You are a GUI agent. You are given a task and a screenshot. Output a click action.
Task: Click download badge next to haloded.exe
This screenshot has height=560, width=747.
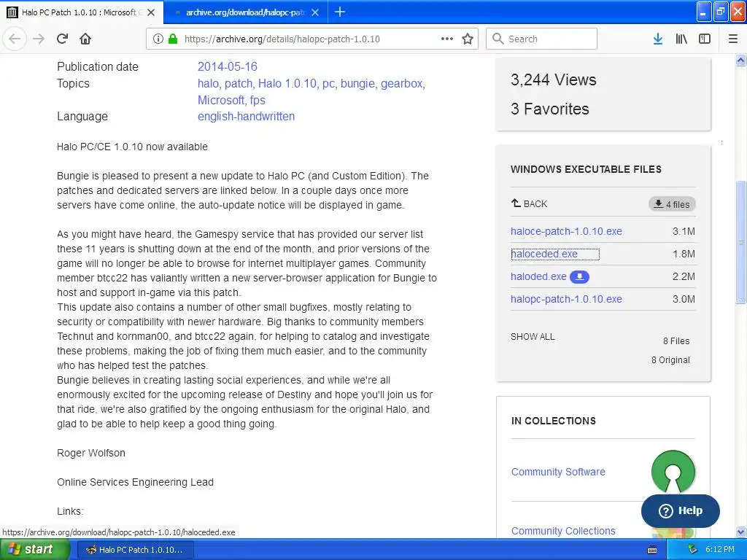point(579,276)
